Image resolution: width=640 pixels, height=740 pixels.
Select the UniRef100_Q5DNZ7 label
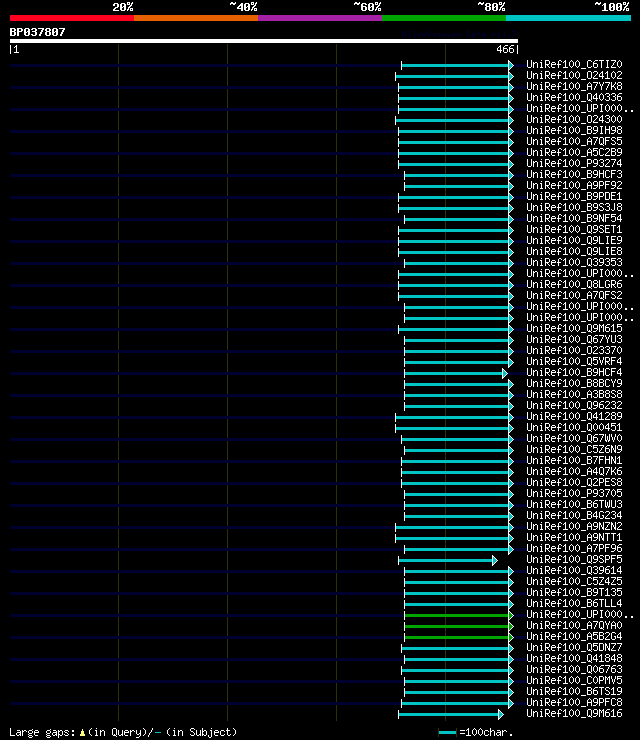pos(574,648)
